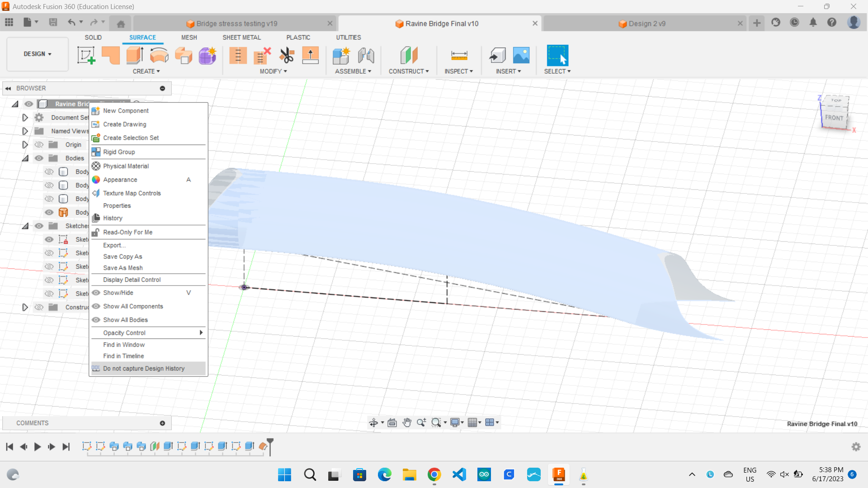Click the Orbit navigation icon
Viewport: 868px width, 488px height.
(x=373, y=422)
